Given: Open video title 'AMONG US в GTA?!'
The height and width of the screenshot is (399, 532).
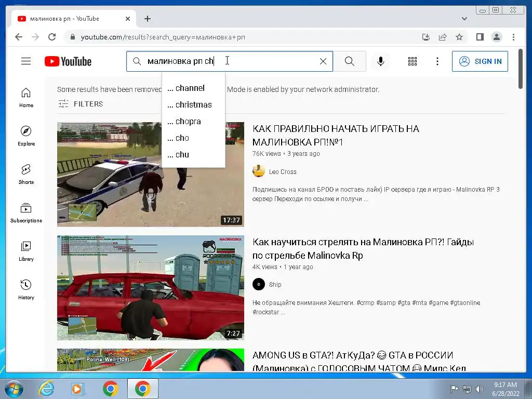Looking at the screenshot, I should point(360,361).
